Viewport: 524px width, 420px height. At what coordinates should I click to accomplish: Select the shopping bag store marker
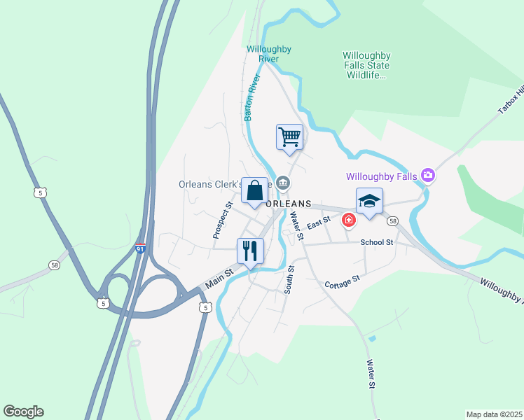255,192
